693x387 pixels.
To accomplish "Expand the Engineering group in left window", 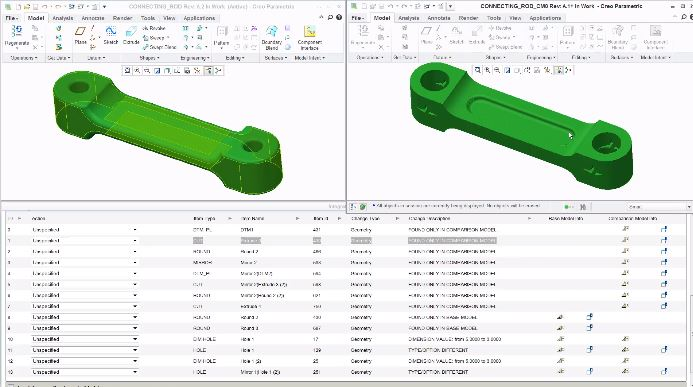I will coord(194,58).
